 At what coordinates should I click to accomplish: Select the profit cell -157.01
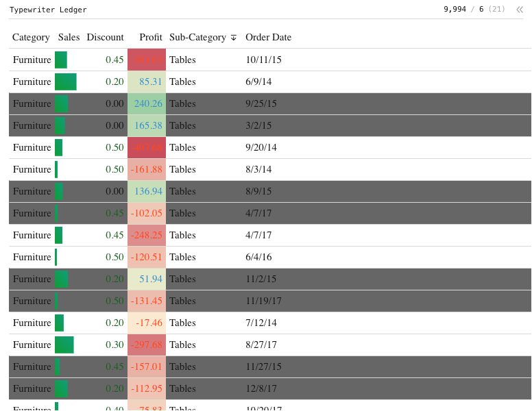tap(147, 366)
